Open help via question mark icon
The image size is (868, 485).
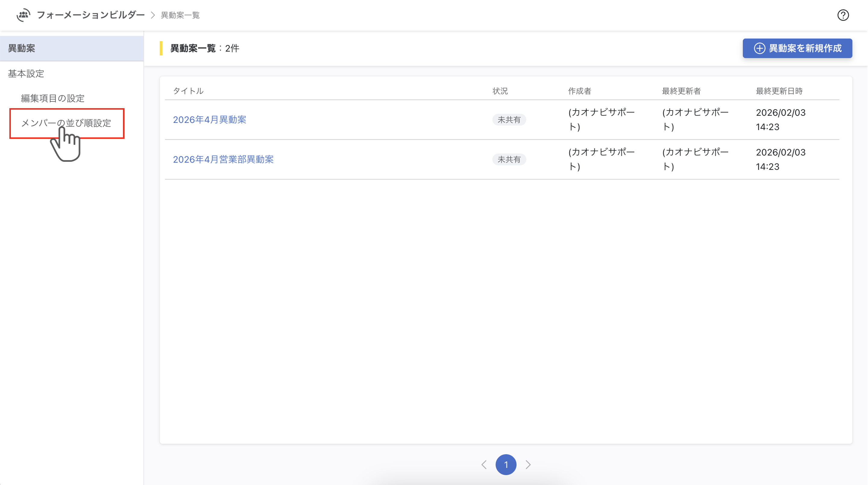(x=843, y=15)
